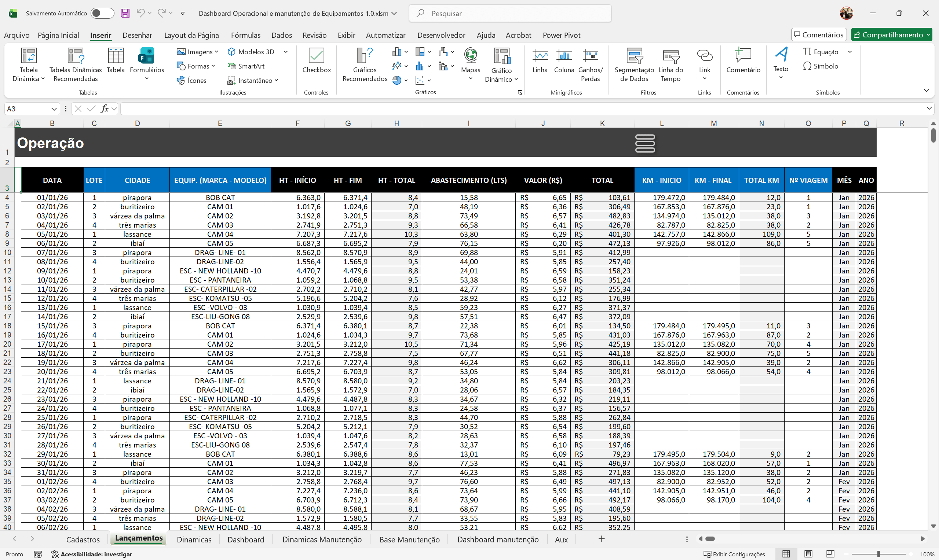Viewport: 939px width, 560px height.
Task: Click the zoom slider handle
Action: pos(878,553)
